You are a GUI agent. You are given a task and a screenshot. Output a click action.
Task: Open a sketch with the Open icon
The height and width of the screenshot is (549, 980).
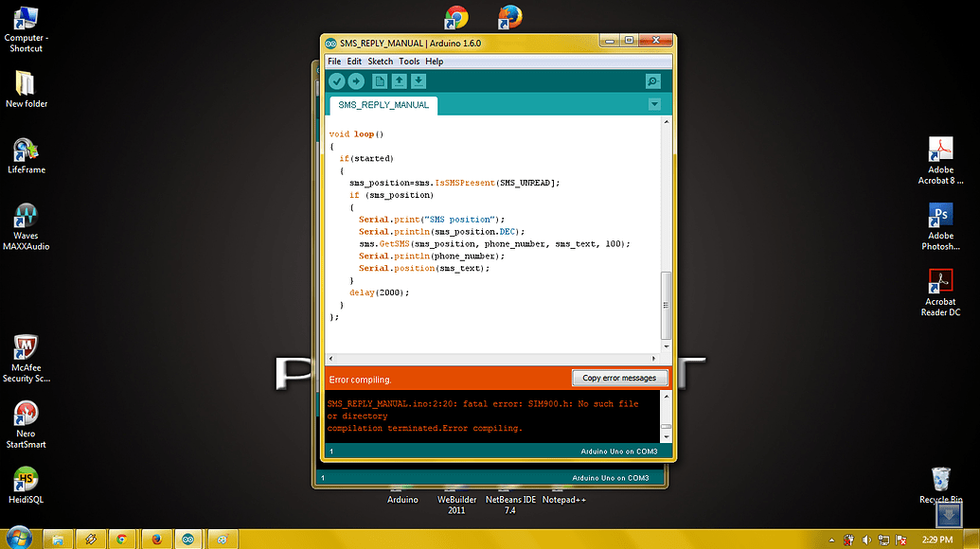click(399, 81)
